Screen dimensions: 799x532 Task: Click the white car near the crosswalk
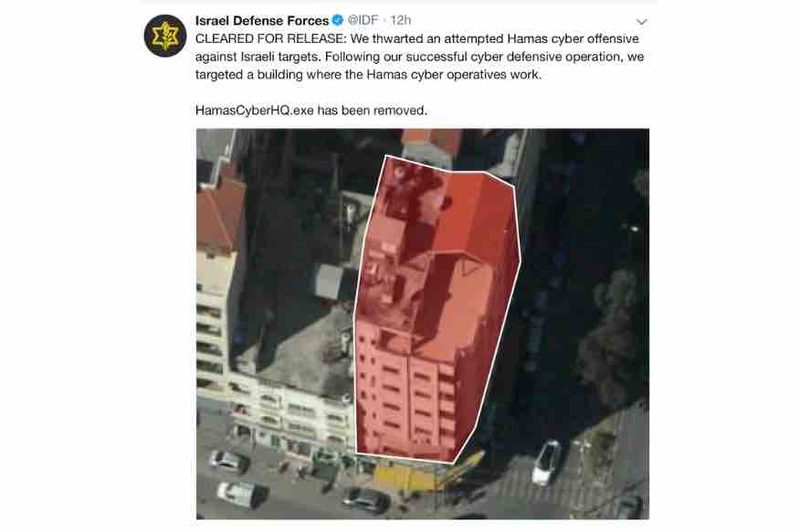[x=547, y=463]
